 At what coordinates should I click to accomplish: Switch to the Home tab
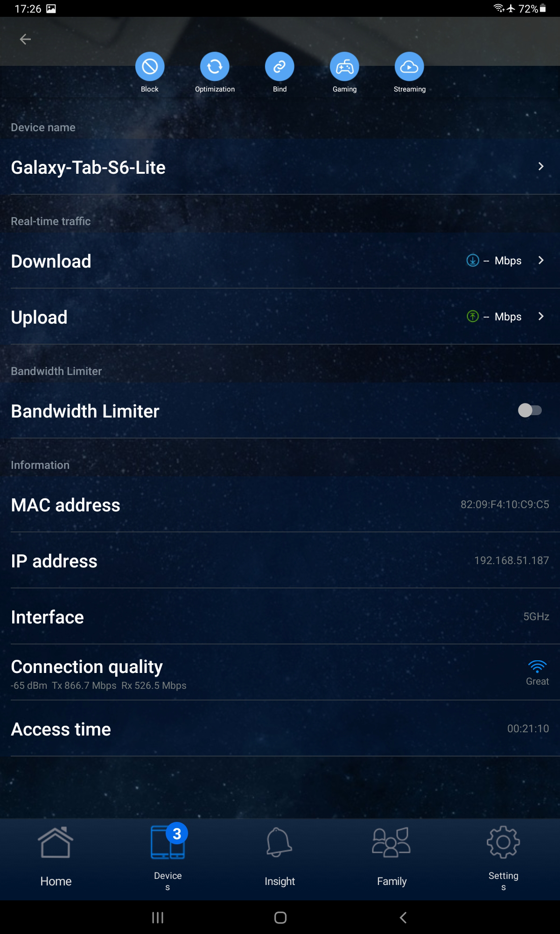click(x=56, y=857)
